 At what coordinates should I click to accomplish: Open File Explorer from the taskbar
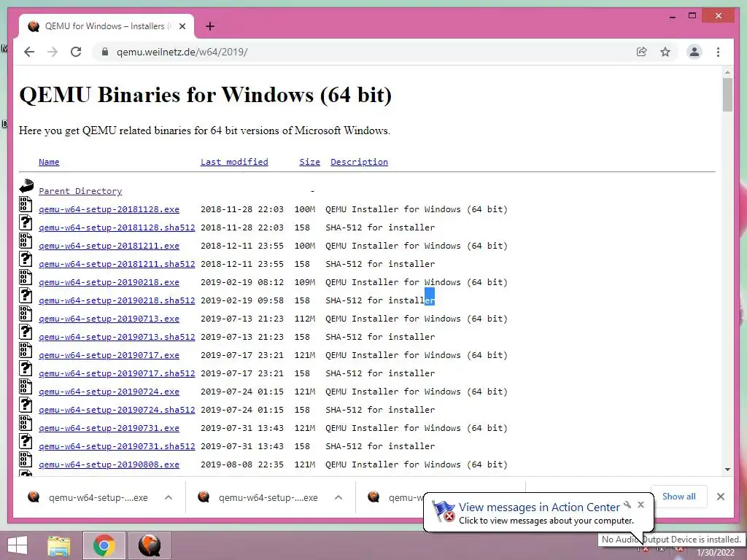pyautogui.click(x=59, y=545)
